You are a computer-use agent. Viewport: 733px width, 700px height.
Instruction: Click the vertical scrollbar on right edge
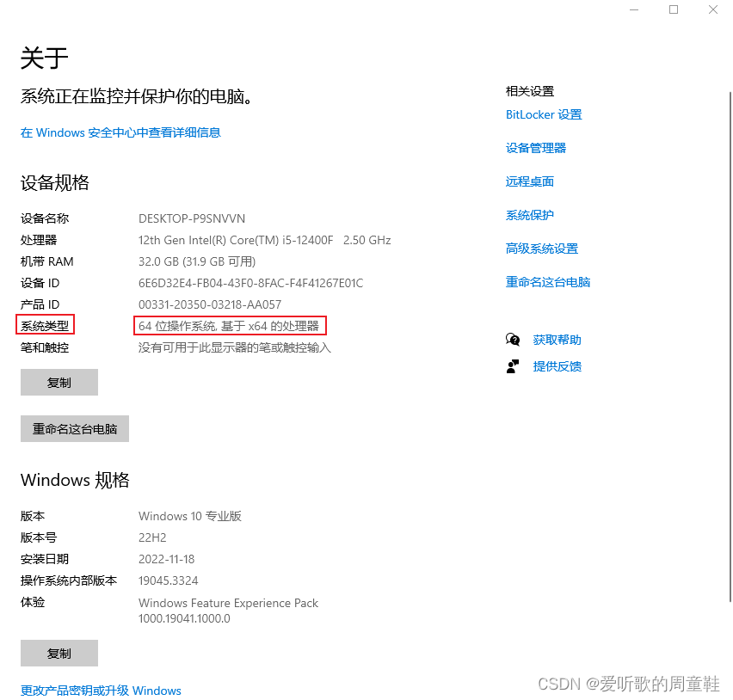tap(730, 346)
